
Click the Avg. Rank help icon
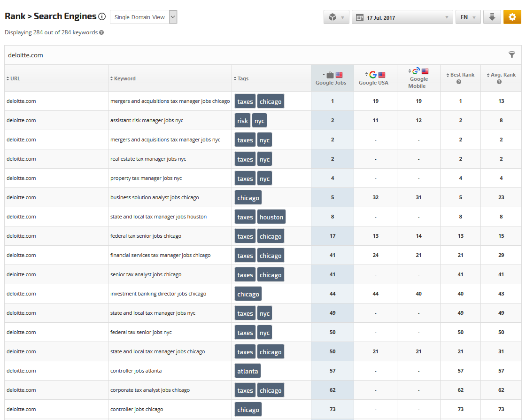[x=499, y=82]
